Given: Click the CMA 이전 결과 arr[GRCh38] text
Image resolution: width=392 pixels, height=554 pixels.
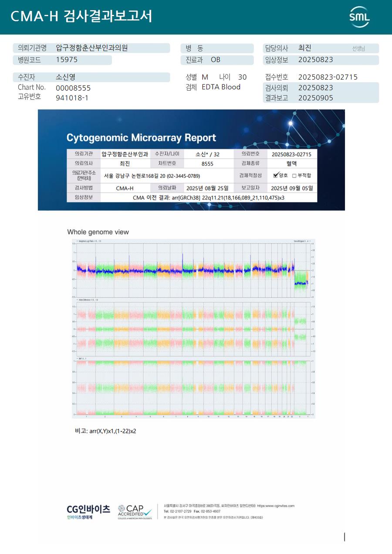Looking at the screenshot, I should (x=208, y=197).
